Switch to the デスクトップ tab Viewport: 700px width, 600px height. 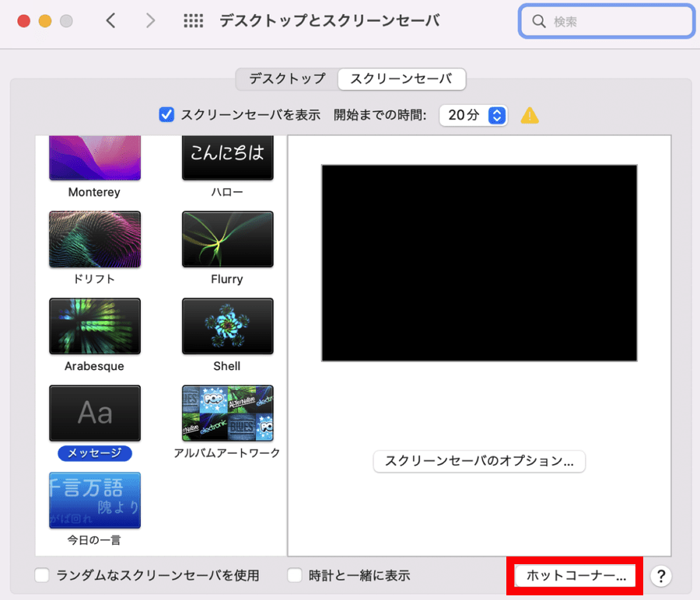click(287, 79)
